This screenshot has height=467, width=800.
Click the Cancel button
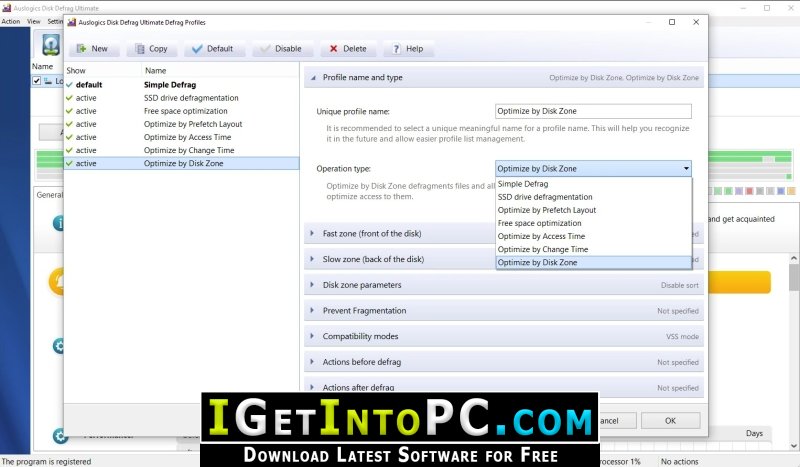(618, 421)
